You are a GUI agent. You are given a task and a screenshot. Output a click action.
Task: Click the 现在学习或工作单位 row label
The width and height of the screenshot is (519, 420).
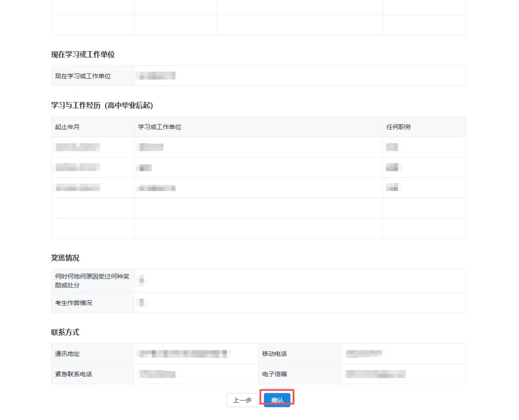click(83, 76)
